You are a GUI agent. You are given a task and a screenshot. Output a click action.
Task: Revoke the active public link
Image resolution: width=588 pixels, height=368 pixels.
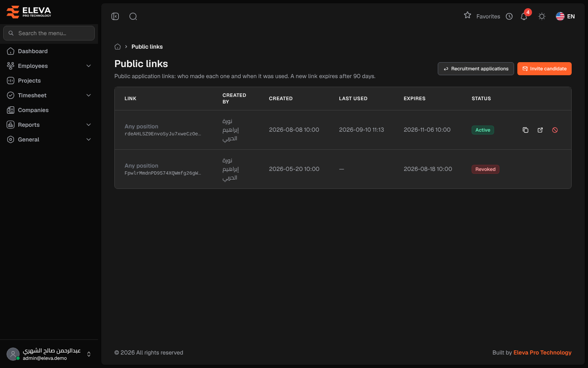(555, 130)
